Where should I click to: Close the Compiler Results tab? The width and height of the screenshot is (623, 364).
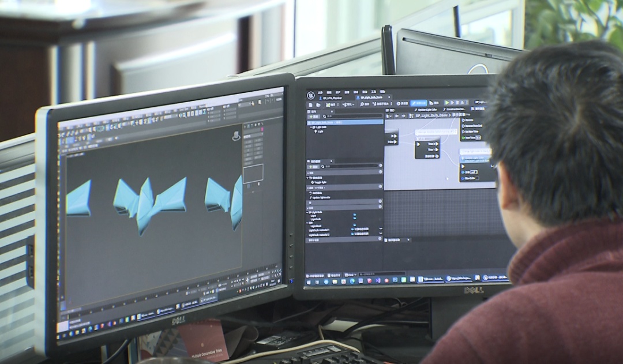pyautogui.click(x=408, y=239)
